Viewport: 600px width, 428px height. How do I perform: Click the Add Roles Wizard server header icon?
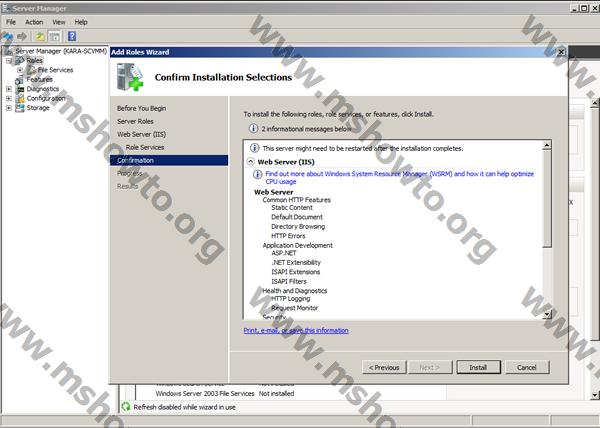click(x=130, y=77)
